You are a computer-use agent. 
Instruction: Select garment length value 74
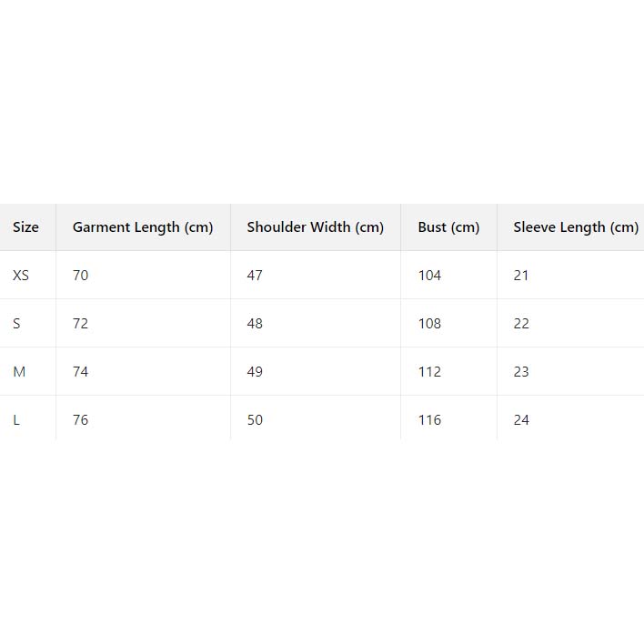tap(81, 372)
